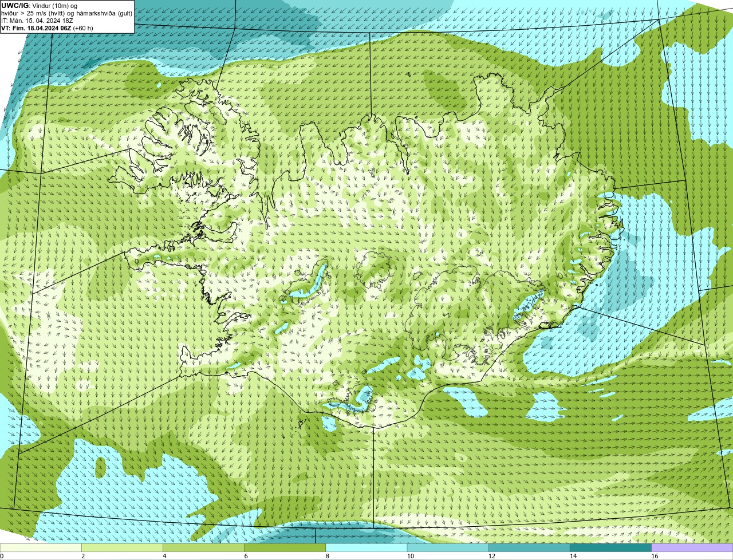
Task: Click the '12' label on the scale
Action: click(492, 556)
